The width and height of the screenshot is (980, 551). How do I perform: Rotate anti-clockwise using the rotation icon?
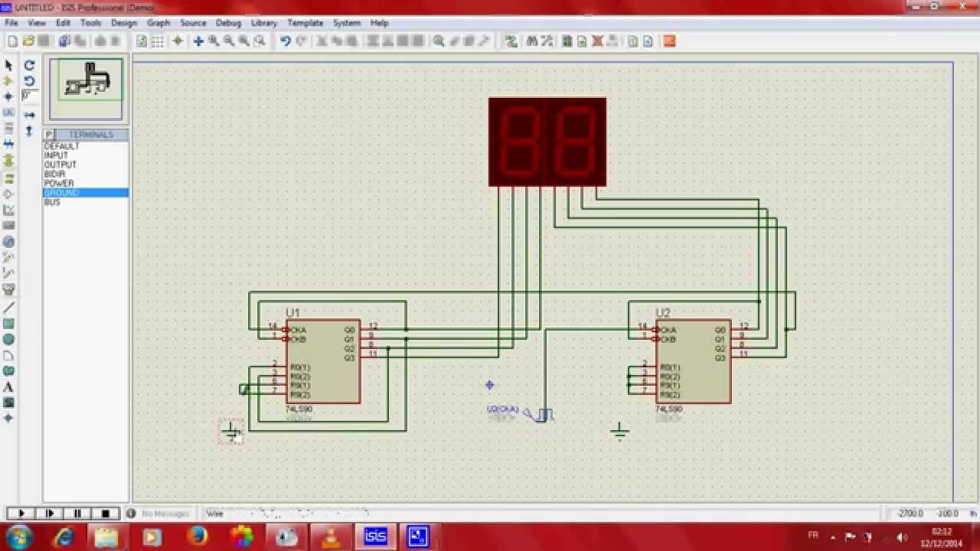(29, 81)
